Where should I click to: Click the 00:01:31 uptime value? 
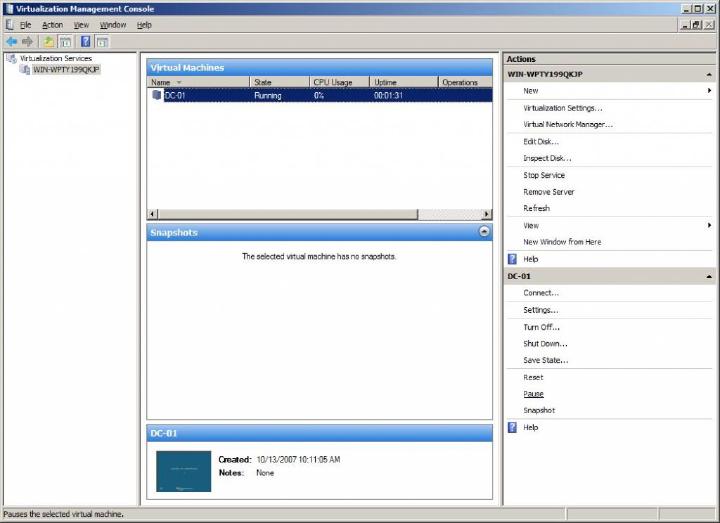point(388,96)
